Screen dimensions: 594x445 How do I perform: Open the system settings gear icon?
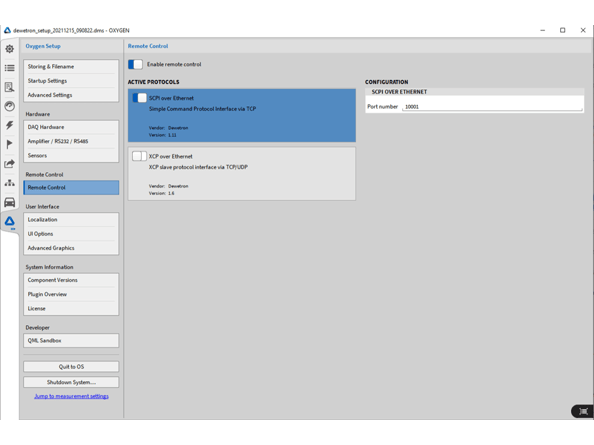tap(9, 49)
